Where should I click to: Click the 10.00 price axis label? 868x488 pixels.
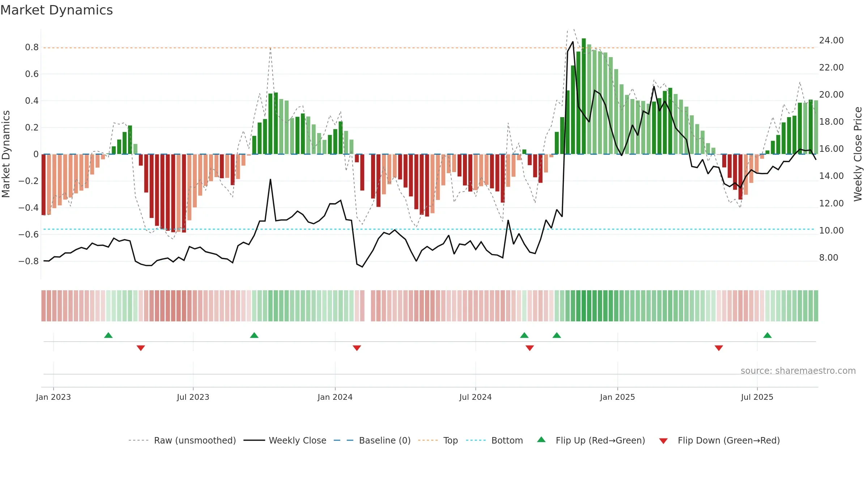point(831,231)
